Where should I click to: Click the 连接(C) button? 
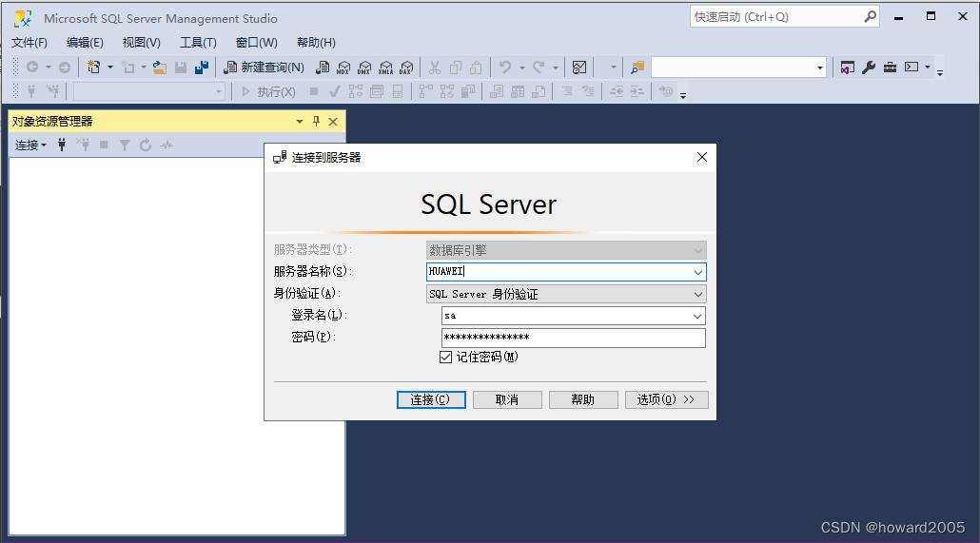[431, 400]
